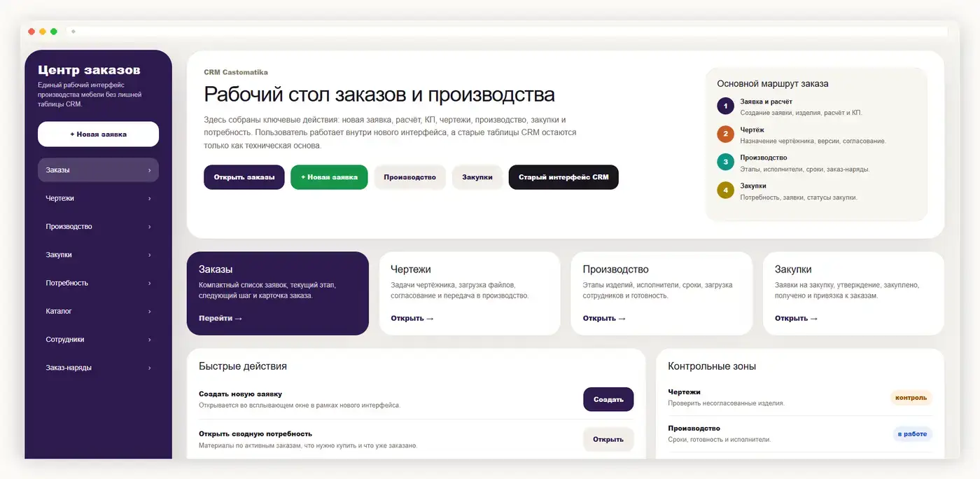Click the yellow macOS window button
This screenshot has height=479, width=980.
(x=43, y=32)
